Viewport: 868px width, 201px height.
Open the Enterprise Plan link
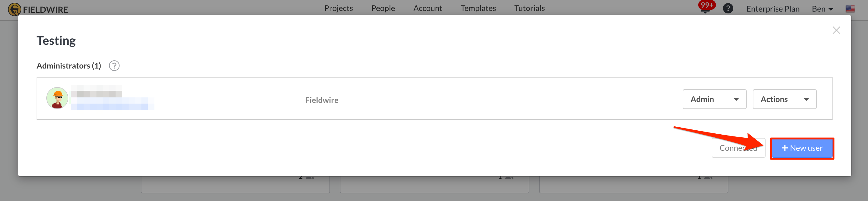(772, 9)
